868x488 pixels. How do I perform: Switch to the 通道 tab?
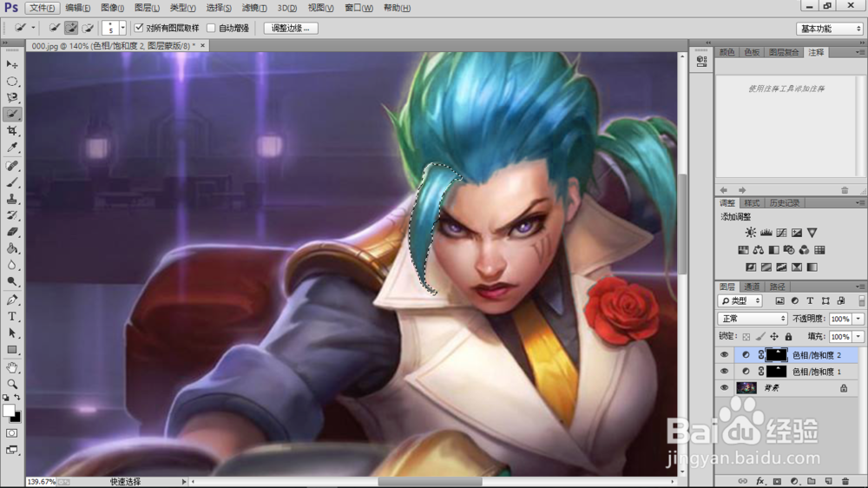(751, 287)
